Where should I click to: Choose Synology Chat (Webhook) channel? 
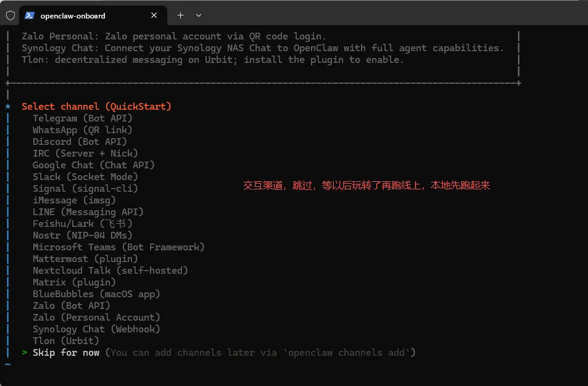point(96,329)
